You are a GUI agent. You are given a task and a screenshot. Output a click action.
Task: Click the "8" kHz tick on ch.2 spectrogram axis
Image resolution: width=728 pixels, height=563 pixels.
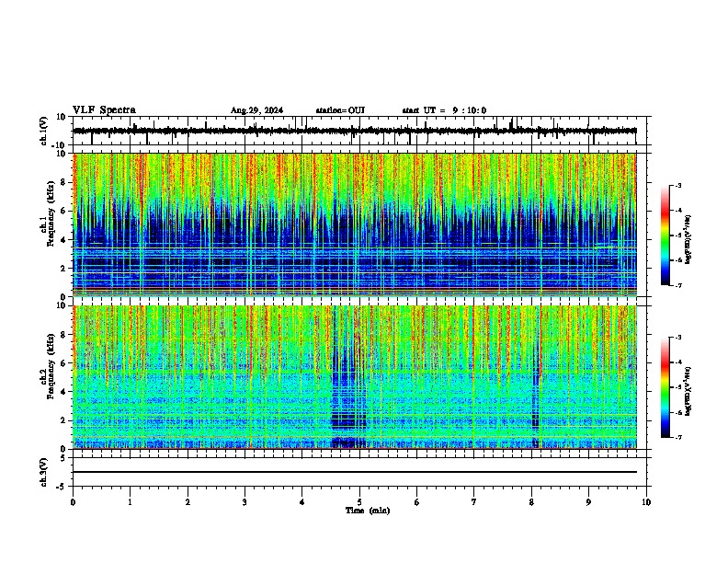tap(64, 335)
